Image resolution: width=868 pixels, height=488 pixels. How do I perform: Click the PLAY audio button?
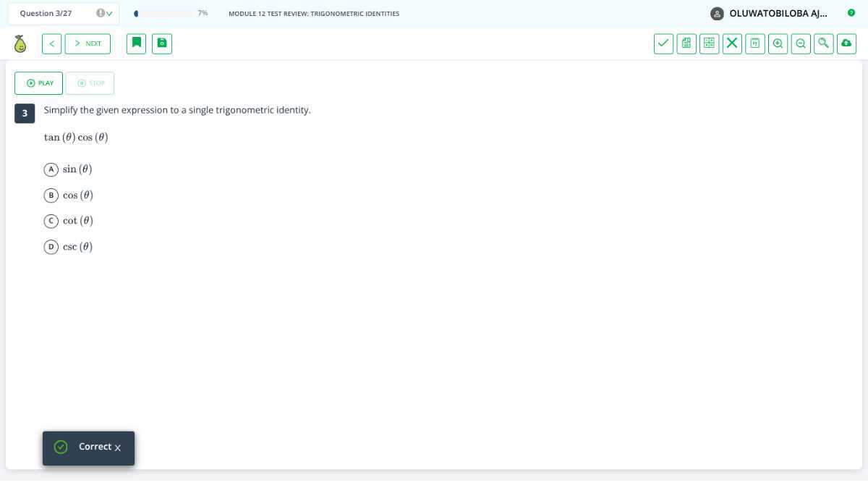pos(39,83)
